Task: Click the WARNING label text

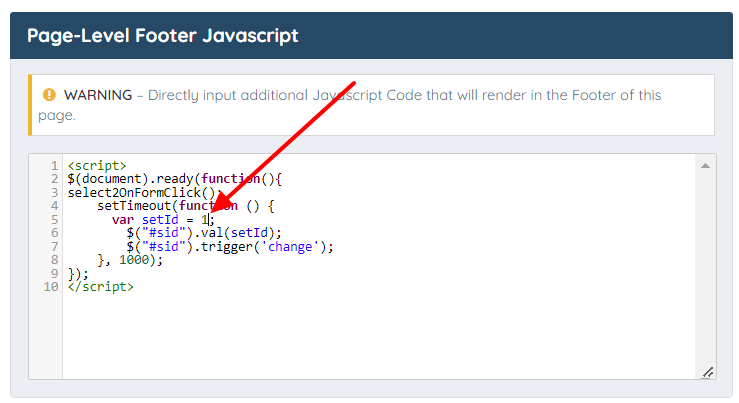Action: point(98,95)
